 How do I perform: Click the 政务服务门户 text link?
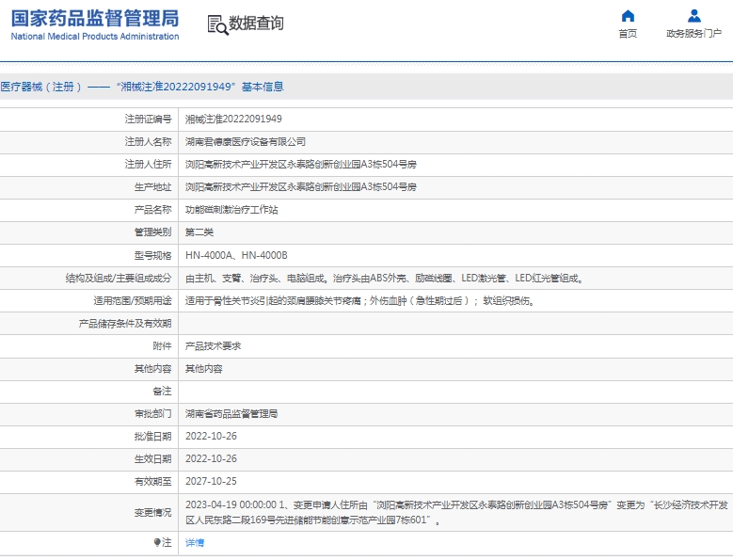tap(694, 34)
